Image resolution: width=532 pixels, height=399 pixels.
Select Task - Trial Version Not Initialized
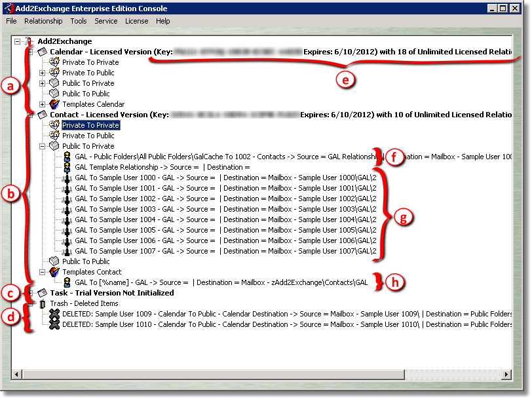(111, 293)
